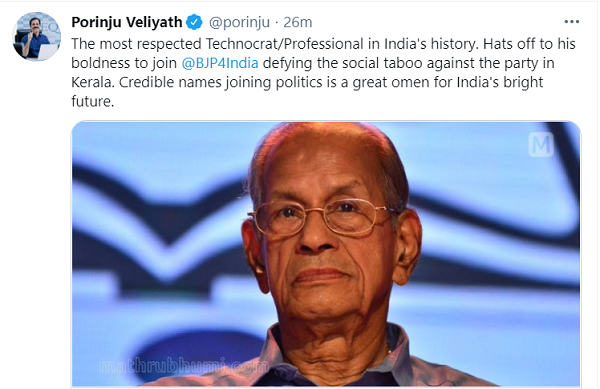The height and width of the screenshot is (389, 600).
Task: Click "Technocrat/Professional" in the tweet text
Action: [x=285, y=44]
